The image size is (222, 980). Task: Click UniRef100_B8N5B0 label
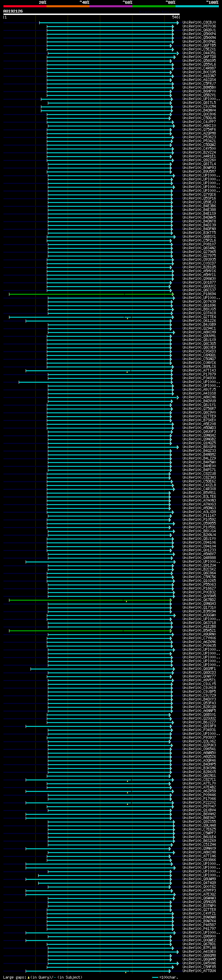[199, 88]
